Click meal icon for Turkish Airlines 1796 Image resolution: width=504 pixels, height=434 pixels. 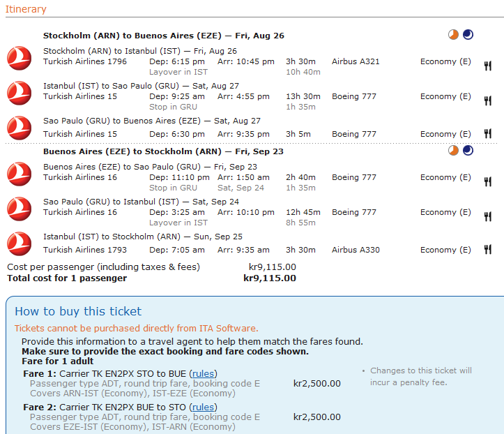(x=488, y=66)
